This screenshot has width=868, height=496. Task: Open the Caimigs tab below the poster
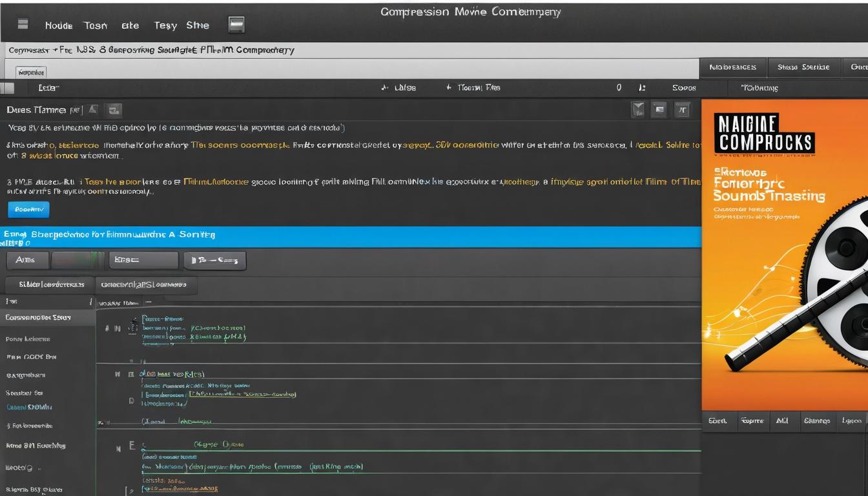816,420
